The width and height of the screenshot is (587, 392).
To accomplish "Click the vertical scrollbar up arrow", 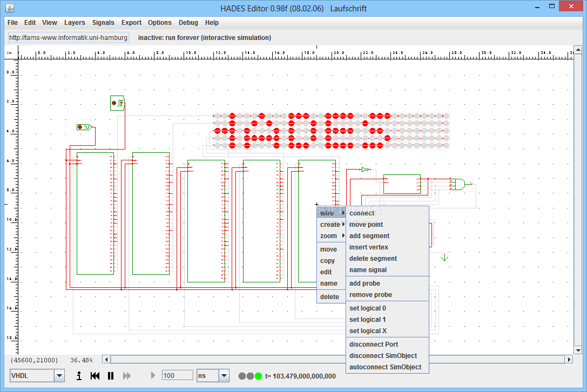I will tap(578, 50).
